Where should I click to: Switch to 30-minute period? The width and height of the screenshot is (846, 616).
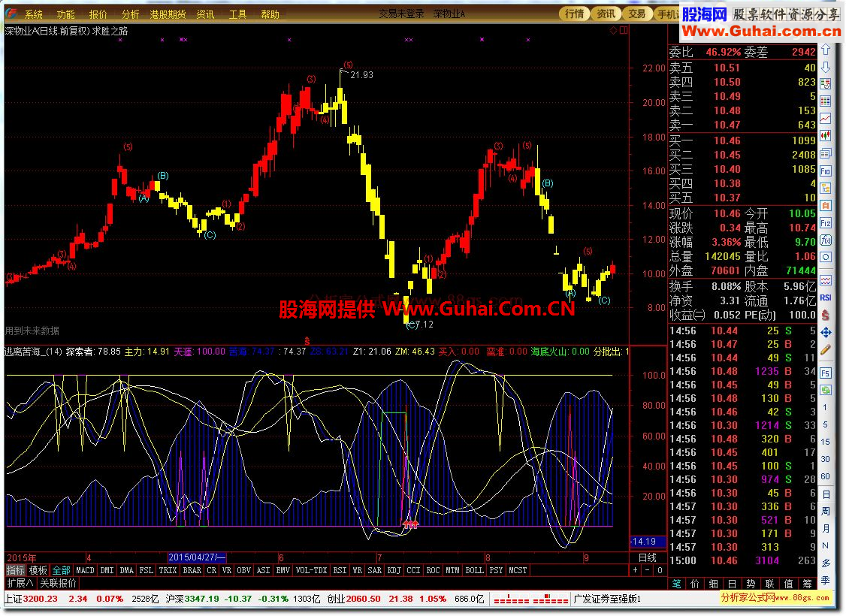tap(825, 459)
